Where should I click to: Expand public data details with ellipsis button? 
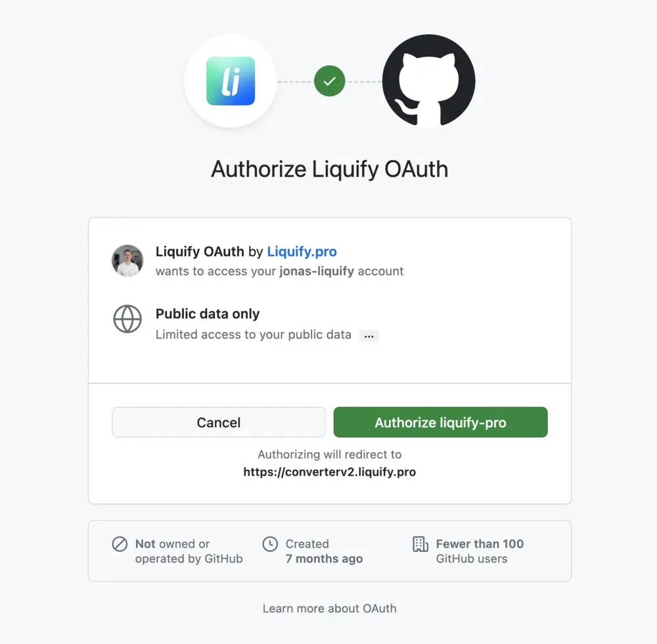(x=369, y=336)
